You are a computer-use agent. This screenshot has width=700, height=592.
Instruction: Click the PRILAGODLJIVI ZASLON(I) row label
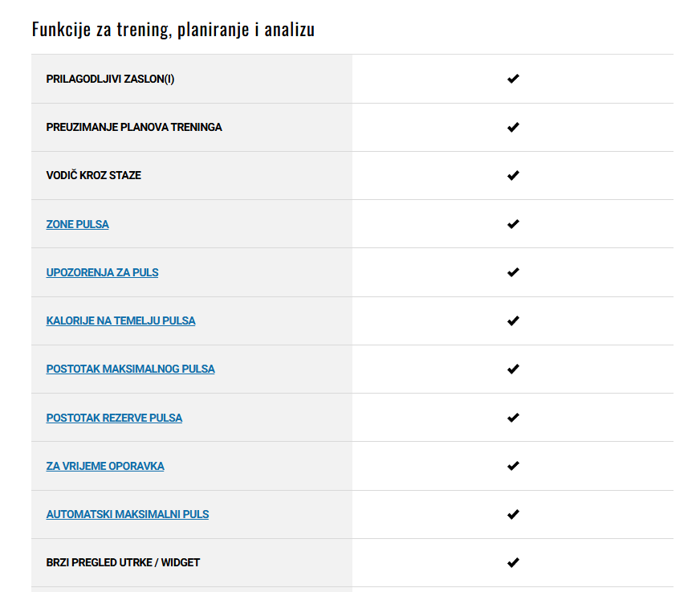click(110, 79)
